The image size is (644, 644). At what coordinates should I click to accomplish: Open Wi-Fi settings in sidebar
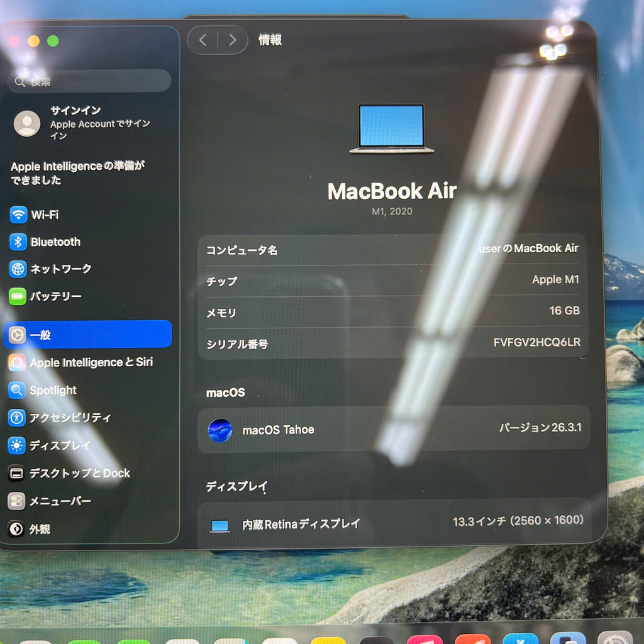pyautogui.click(x=35, y=215)
